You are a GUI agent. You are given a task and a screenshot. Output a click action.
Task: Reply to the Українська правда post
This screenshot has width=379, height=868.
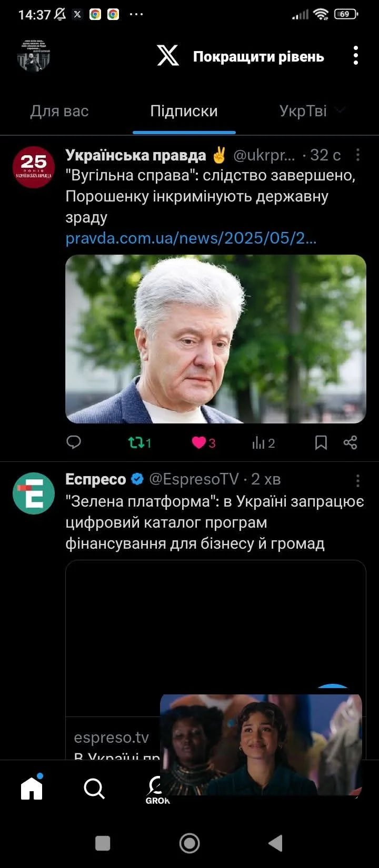coord(74,442)
